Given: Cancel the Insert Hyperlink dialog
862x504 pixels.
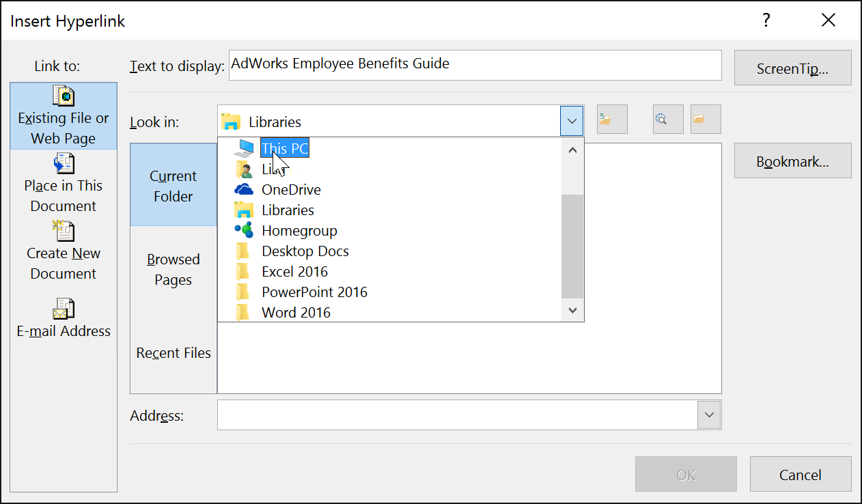Looking at the screenshot, I should click(800, 475).
